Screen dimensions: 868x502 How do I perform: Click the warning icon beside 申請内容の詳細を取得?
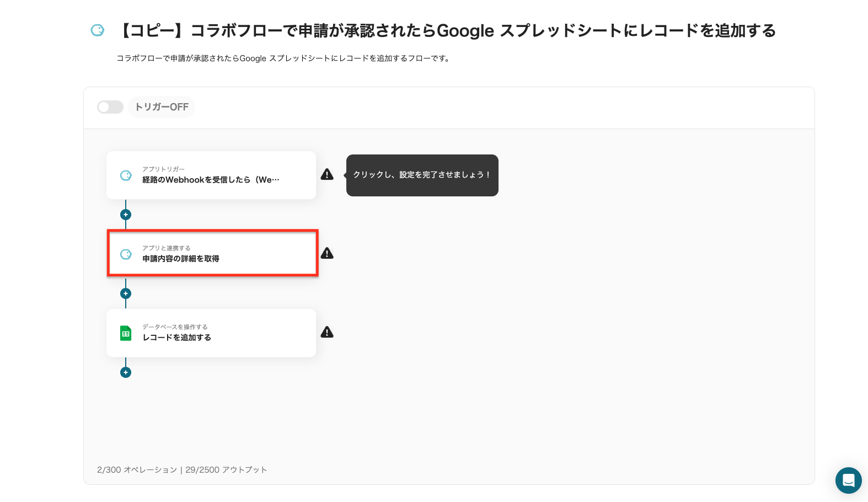coord(327,254)
